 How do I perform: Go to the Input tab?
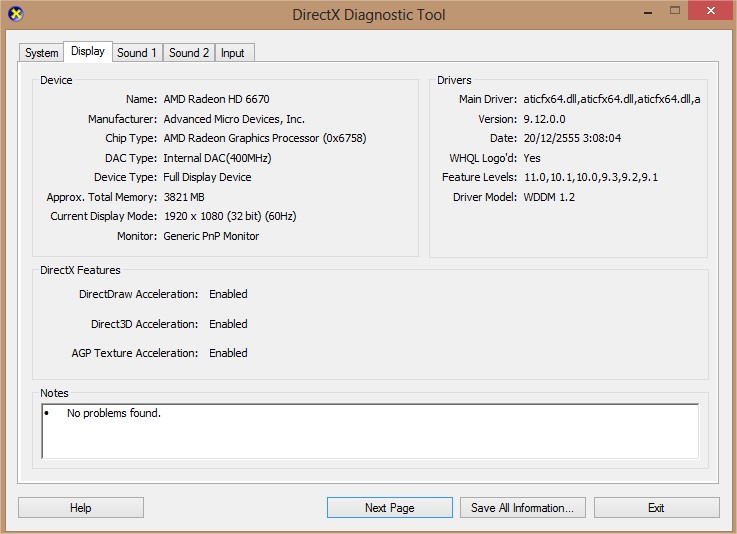pyautogui.click(x=233, y=53)
